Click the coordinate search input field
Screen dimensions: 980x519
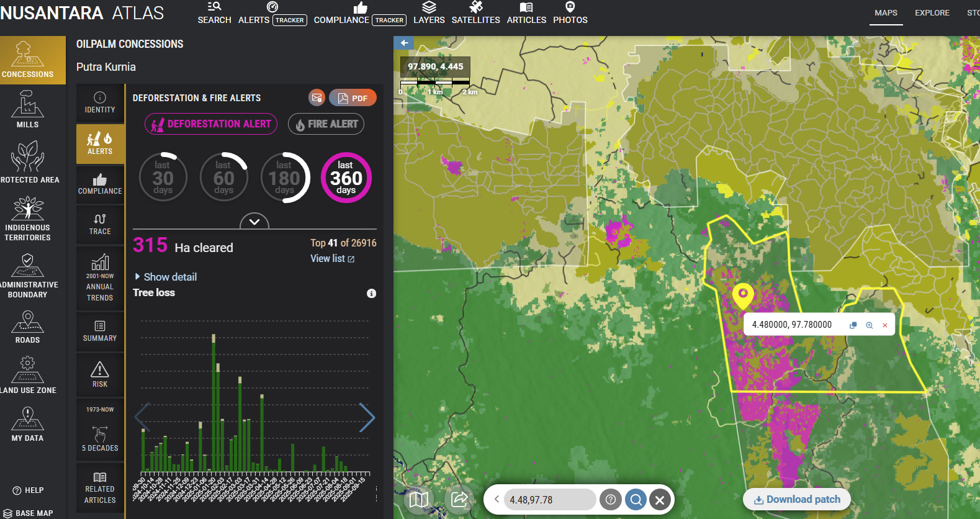549,500
